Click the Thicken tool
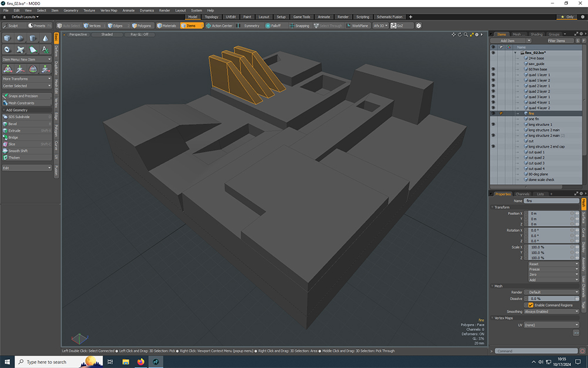This screenshot has height=368, width=588. [x=26, y=158]
